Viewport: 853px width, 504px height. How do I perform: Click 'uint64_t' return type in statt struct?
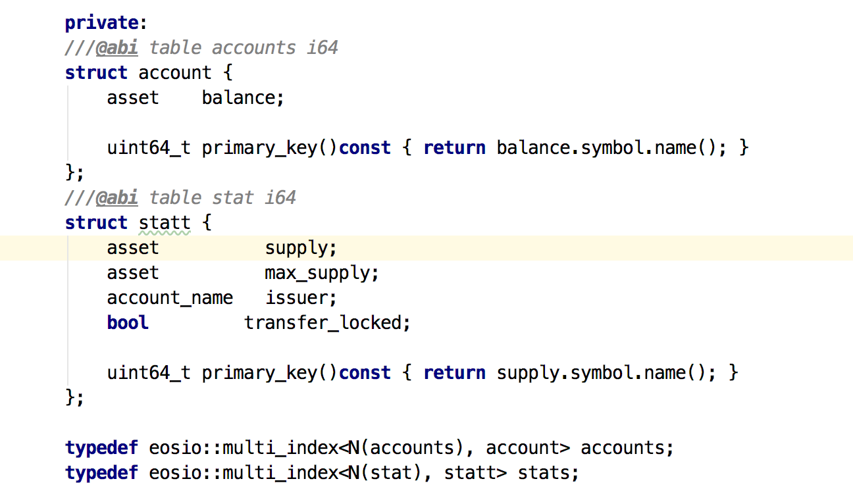(x=149, y=372)
